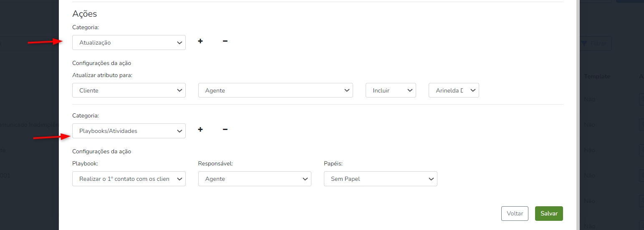
Task: Click the Papéis field label
Action: pos(333,164)
